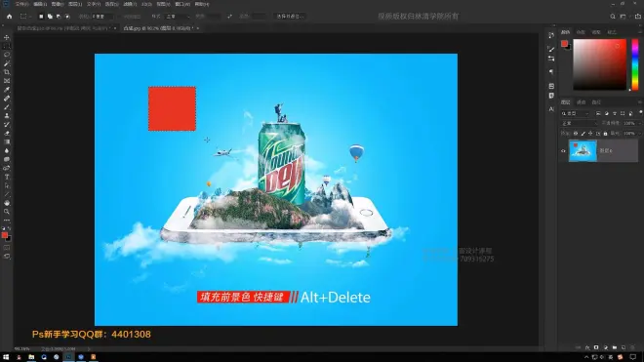This screenshot has height=362, width=644.
Task: Select the Zoom tool in the toolbar
Action: 7,212
